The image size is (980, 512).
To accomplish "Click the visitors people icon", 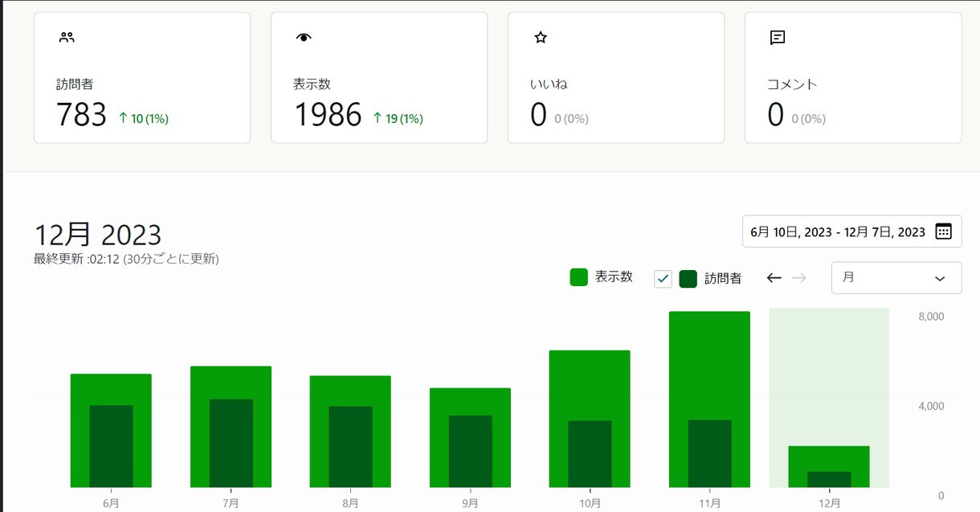I will click(67, 37).
